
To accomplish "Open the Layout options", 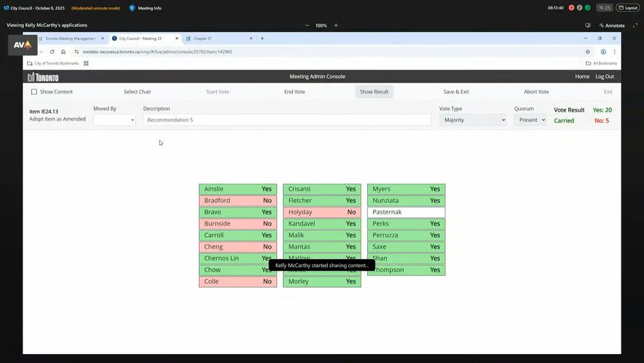I will 628,8.
